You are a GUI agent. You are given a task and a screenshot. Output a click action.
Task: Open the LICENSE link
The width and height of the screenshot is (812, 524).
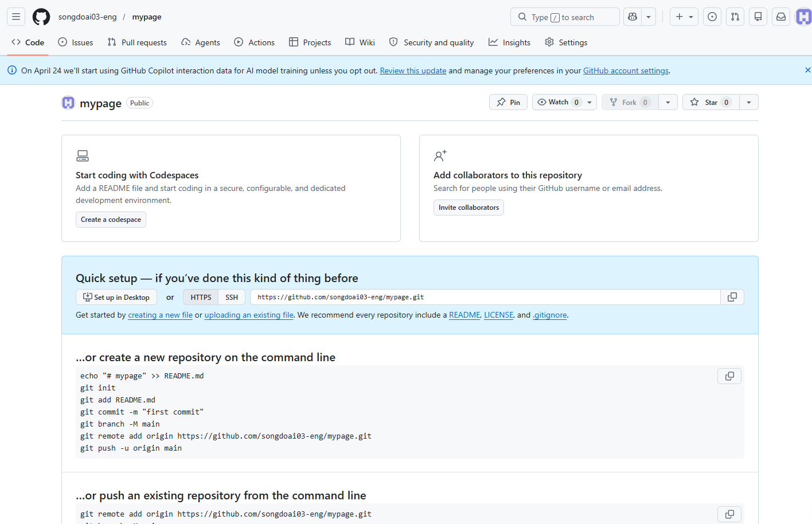(499, 315)
